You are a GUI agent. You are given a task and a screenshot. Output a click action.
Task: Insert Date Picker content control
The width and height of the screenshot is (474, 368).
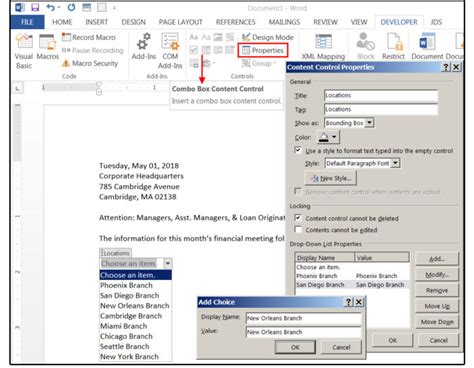pyautogui.click(x=230, y=50)
